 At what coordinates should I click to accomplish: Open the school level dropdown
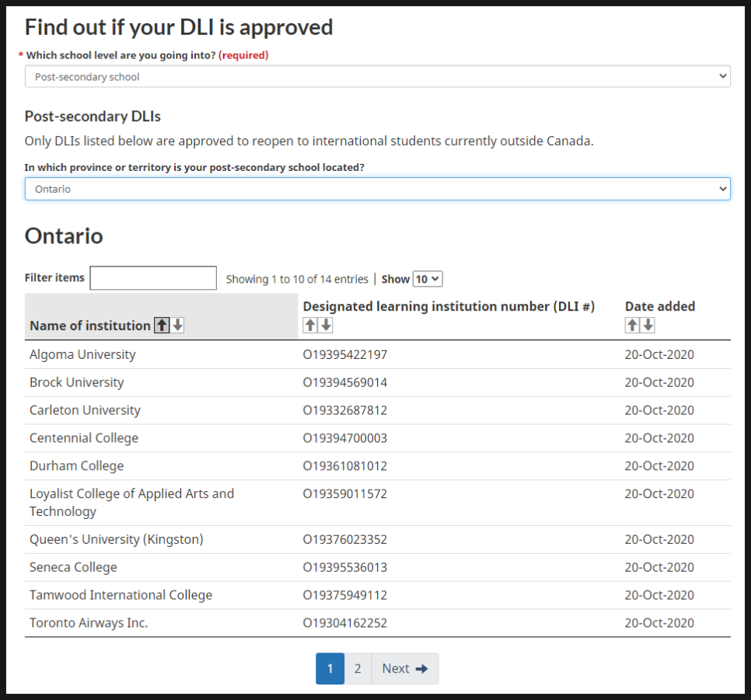[377, 77]
